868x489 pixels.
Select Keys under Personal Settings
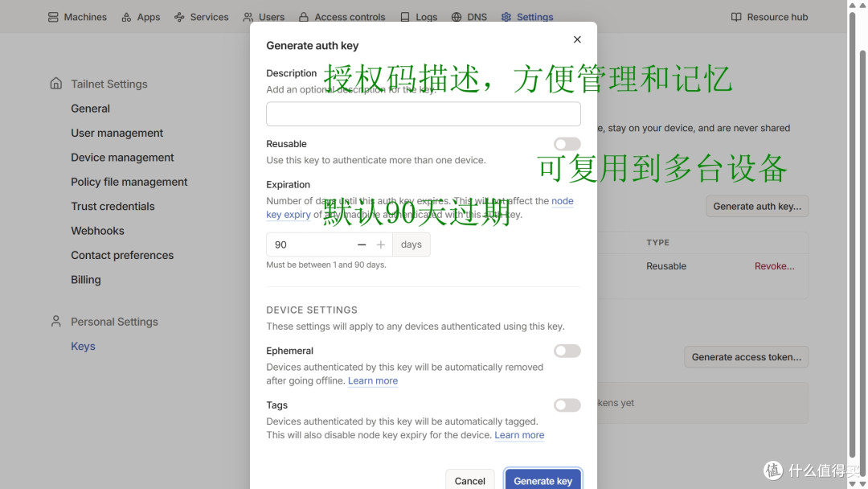click(x=83, y=346)
